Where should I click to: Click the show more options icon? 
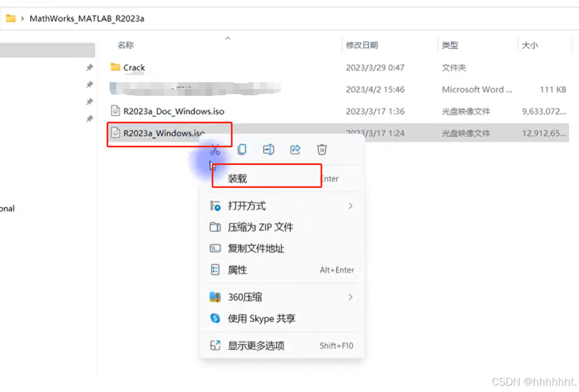215,345
